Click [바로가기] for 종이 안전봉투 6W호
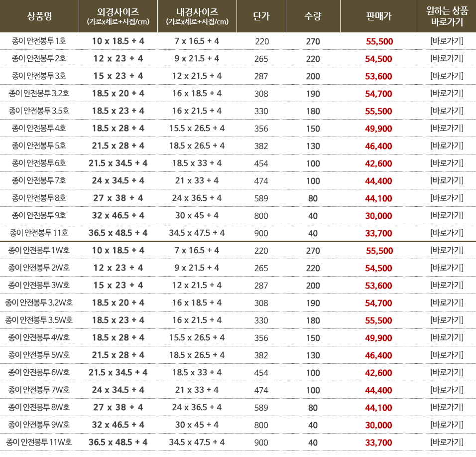Image resolution: width=476 pixels, height=457 pixels. click(x=447, y=372)
